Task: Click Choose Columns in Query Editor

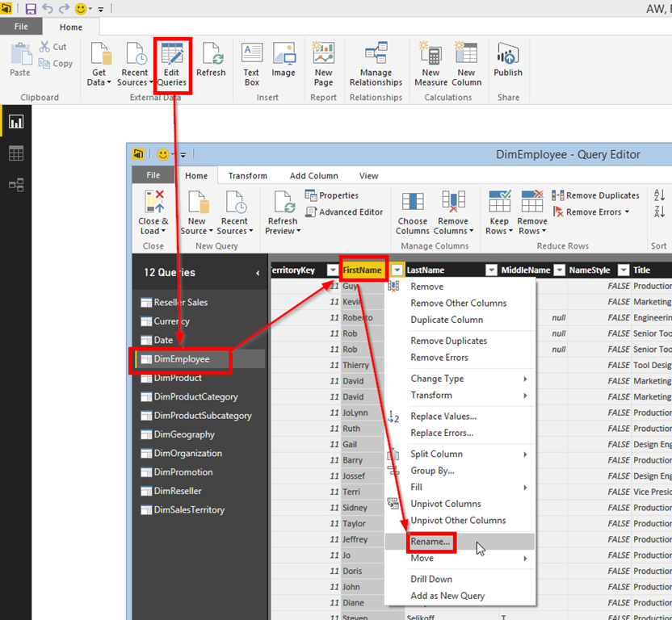Action: pyautogui.click(x=412, y=213)
